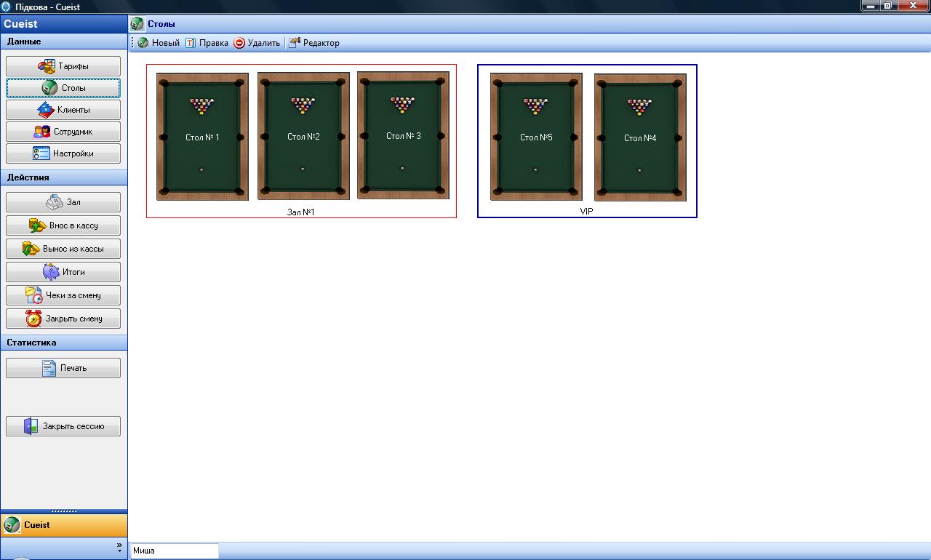Click the red Удалить (Delete) icon
931x560 pixels.
coord(239,43)
